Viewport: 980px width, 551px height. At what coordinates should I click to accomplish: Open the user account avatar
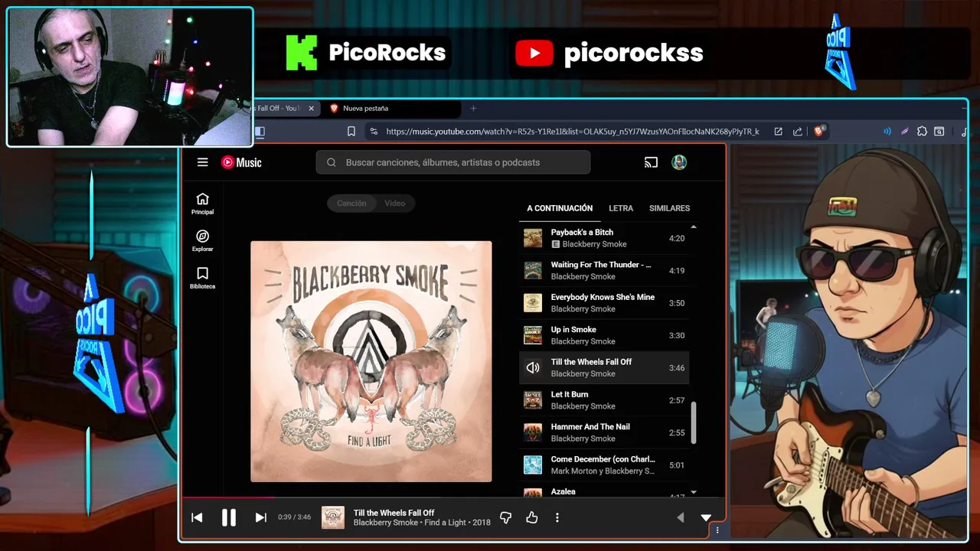[x=679, y=162]
